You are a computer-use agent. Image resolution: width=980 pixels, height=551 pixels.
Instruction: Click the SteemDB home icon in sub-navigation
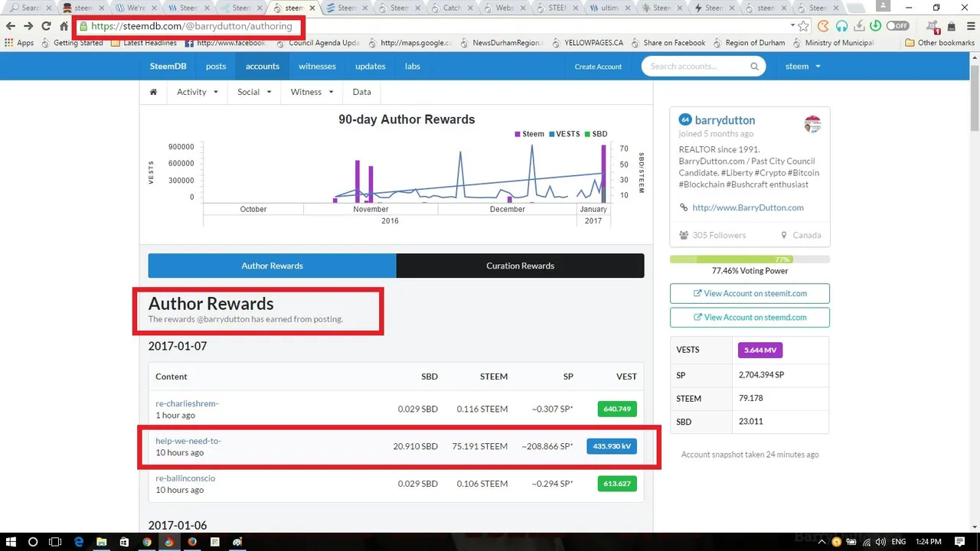click(x=153, y=92)
